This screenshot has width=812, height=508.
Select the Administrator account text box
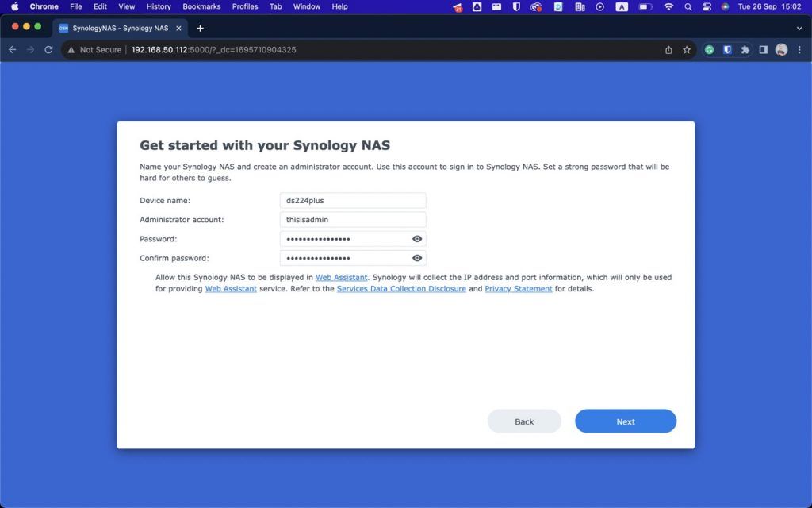click(x=353, y=220)
